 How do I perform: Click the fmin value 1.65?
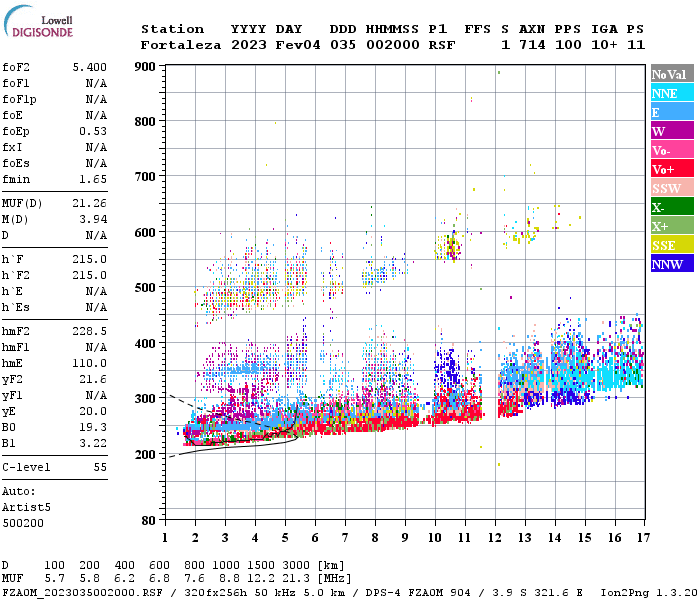click(93, 179)
